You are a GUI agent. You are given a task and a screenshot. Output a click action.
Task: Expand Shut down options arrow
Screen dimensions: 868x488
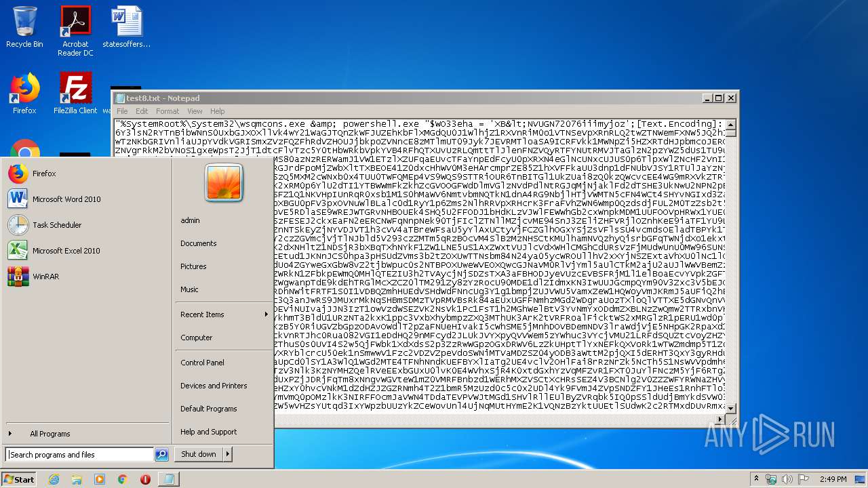click(227, 454)
